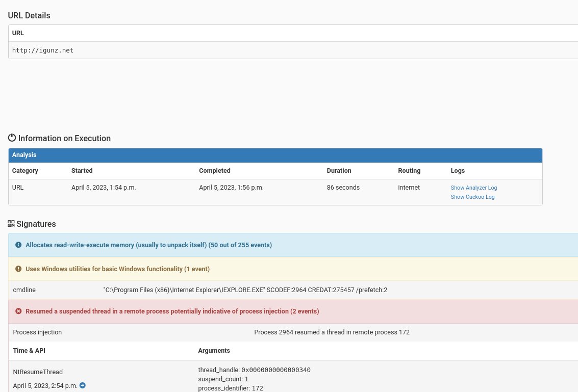Screen dimensions: 578x392
Task: Click the process_identifier: 172 argument
Action: (231, 388)
